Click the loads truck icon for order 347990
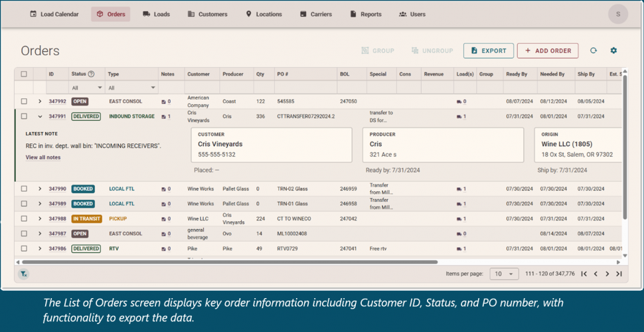644x332 pixels. coord(459,189)
